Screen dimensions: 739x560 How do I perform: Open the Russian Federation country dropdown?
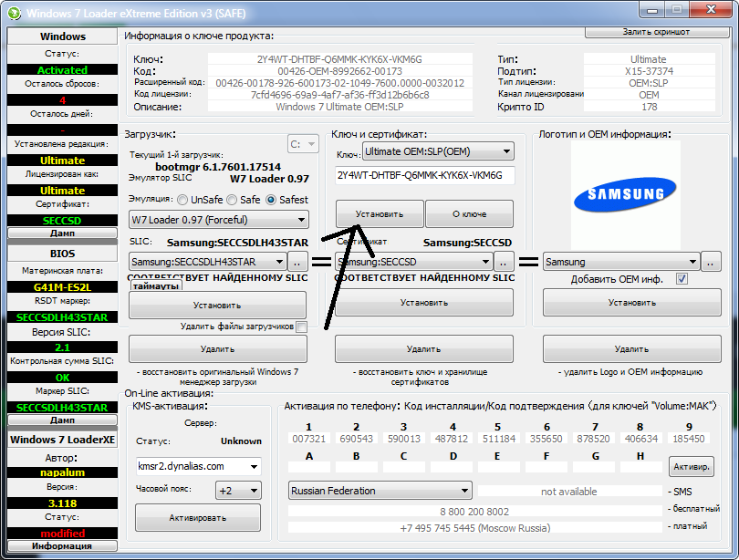[380, 491]
